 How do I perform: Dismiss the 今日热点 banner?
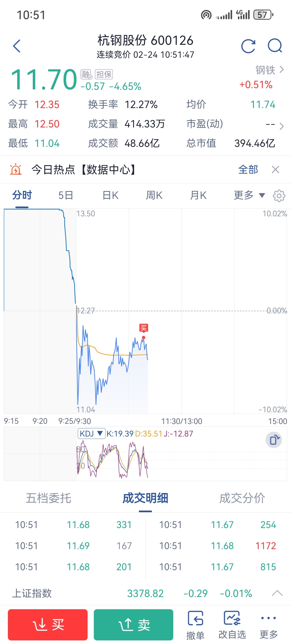(275, 170)
